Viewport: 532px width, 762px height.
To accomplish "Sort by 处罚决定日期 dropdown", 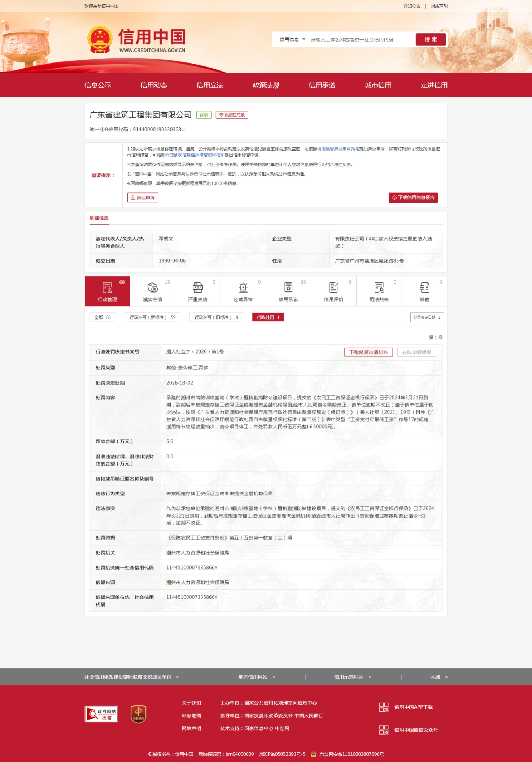I will [427, 317].
